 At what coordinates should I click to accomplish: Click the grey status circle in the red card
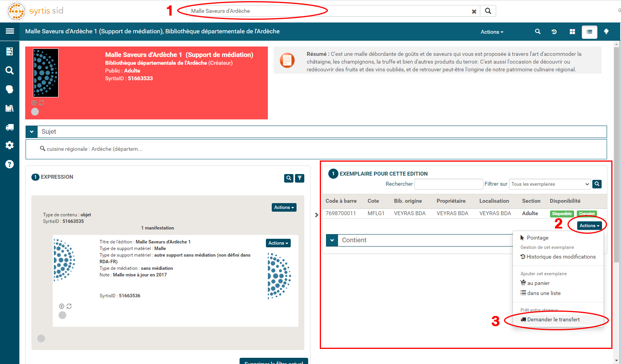pos(35,112)
